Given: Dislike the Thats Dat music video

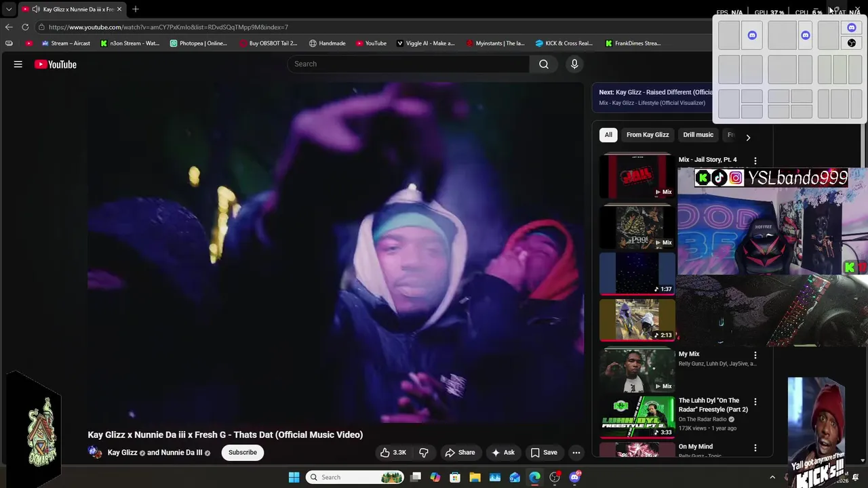Looking at the screenshot, I should coord(424,452).
